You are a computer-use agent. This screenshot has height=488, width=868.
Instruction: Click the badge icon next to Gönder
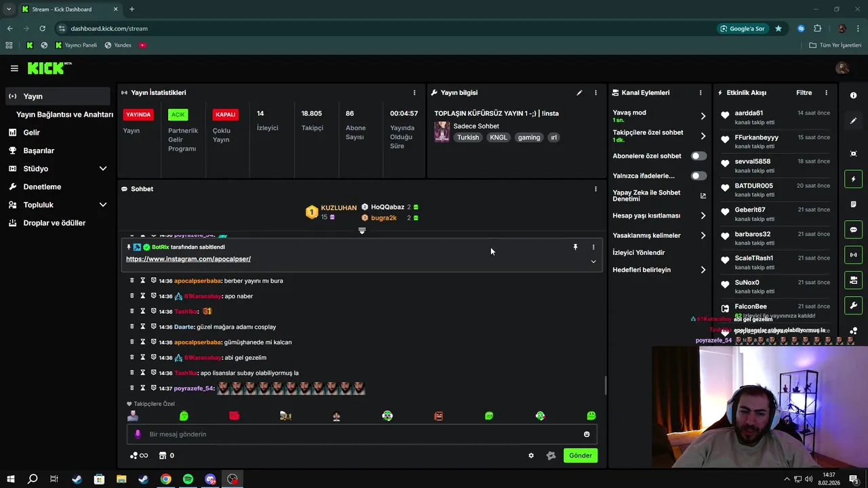(x=551, y=455)
